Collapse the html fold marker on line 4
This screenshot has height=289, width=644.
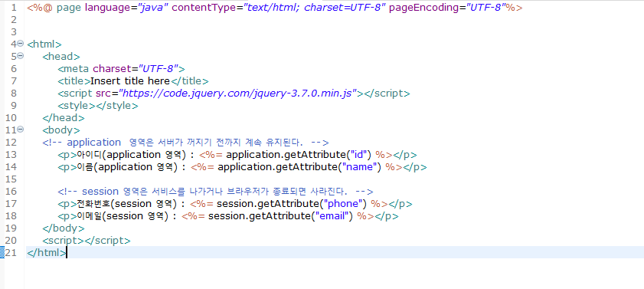pos(21,44)
